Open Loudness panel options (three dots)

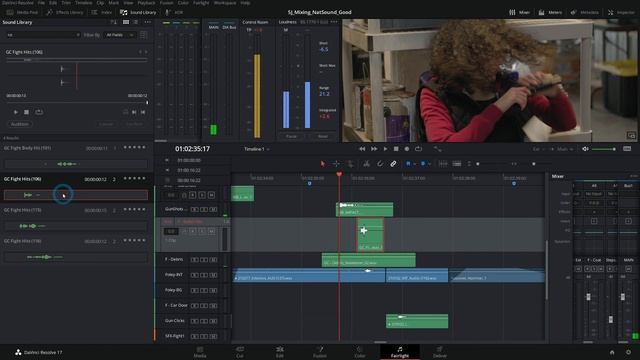click(334, 22)
